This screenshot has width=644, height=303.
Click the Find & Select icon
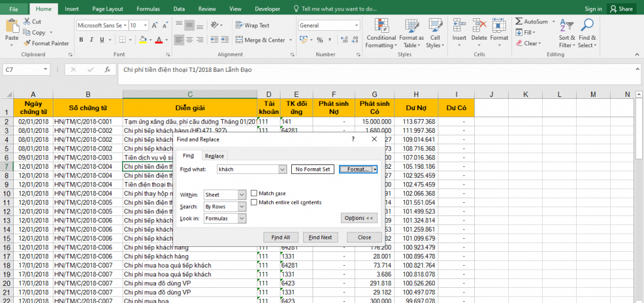click(587, 33)
